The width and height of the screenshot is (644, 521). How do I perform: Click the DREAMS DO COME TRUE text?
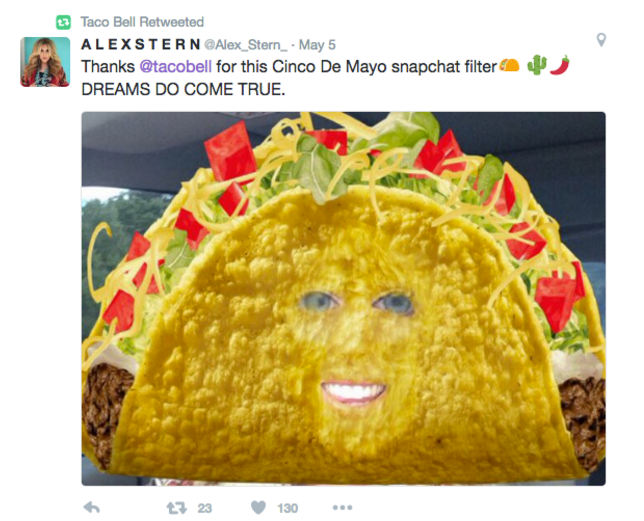click(x=183, y=89)
